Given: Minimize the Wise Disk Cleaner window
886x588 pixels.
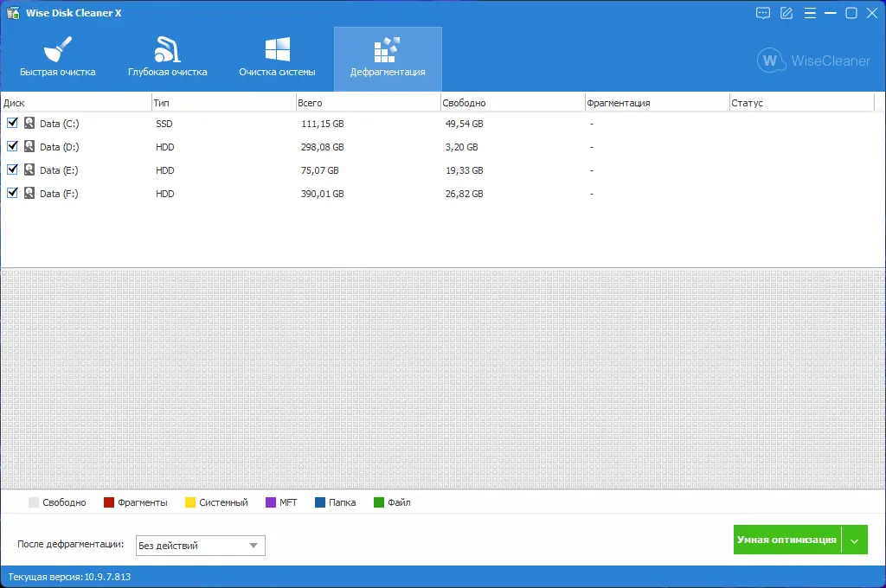Looking at the screenshot, I should [830, 13].
